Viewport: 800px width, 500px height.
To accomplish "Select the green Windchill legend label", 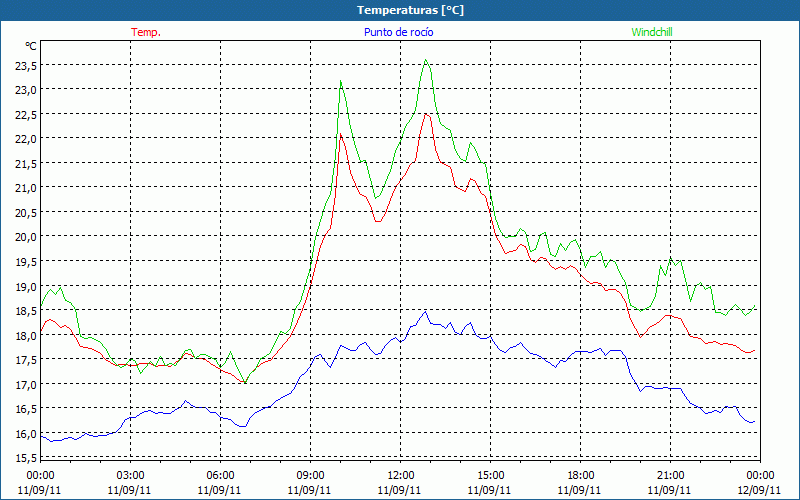I will pos(652,32).
